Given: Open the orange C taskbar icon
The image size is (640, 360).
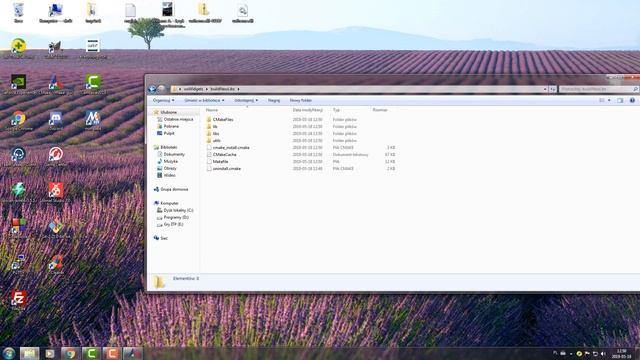Looking at the screenshot, I should point(112,353).
